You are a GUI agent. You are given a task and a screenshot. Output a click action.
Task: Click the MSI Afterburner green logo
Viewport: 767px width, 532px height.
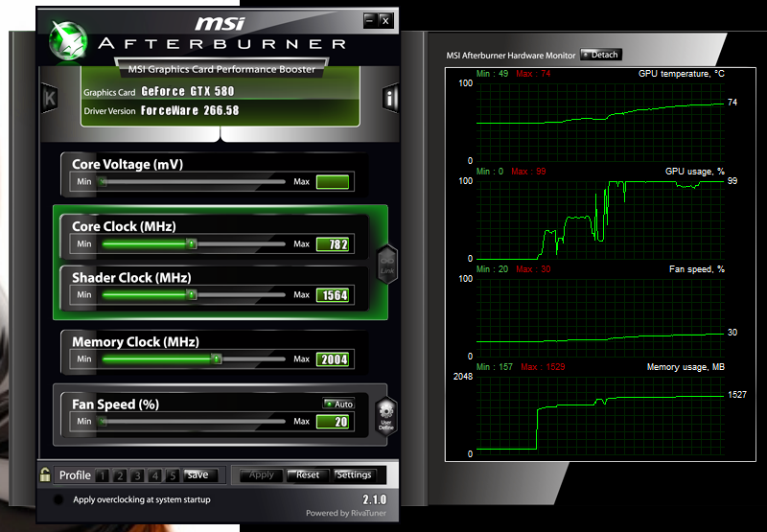[68, 41]
